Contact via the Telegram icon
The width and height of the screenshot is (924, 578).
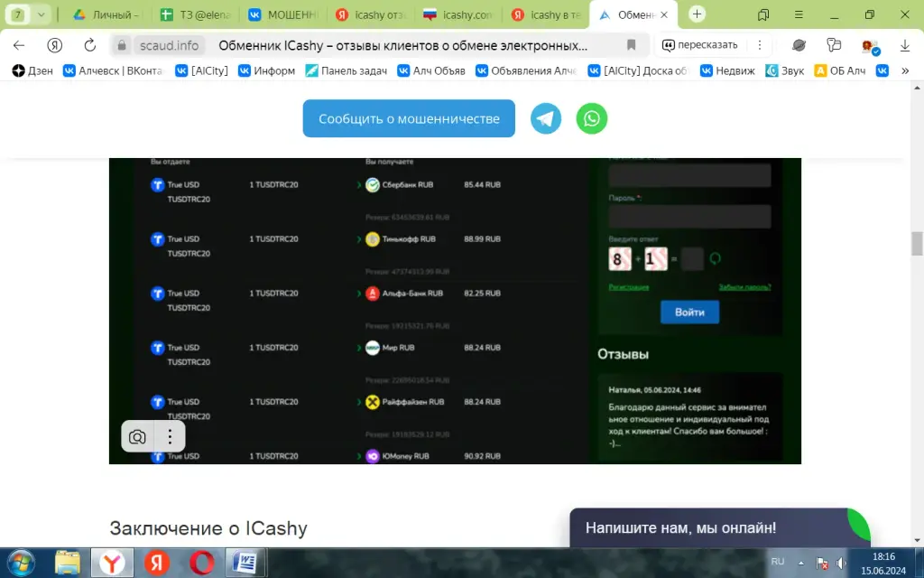coord(546,118)
